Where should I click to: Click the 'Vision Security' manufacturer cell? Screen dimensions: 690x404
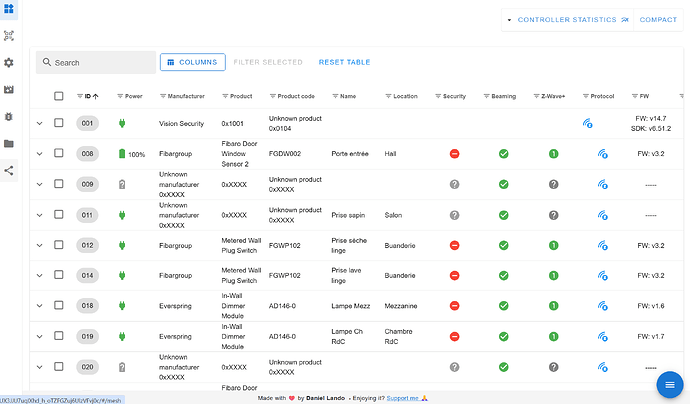[x=181, y=124]
